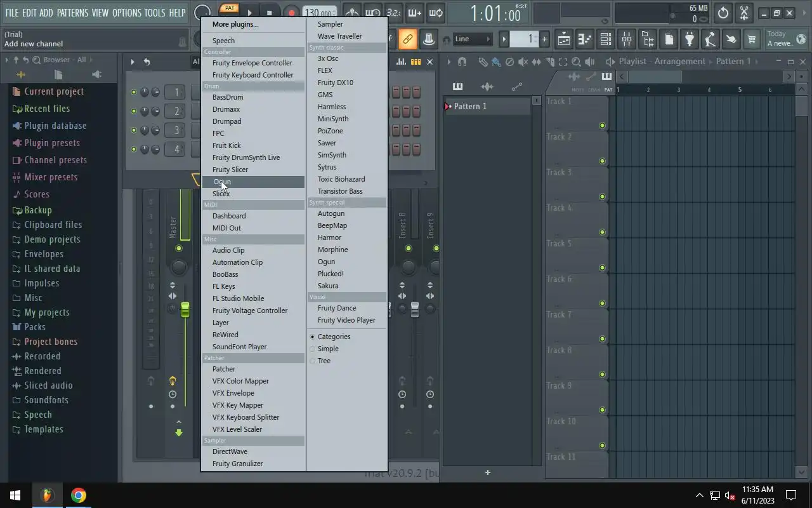Select the Delete tool in Playlist toolbar
812x508 pixels.
click(509, 62)
